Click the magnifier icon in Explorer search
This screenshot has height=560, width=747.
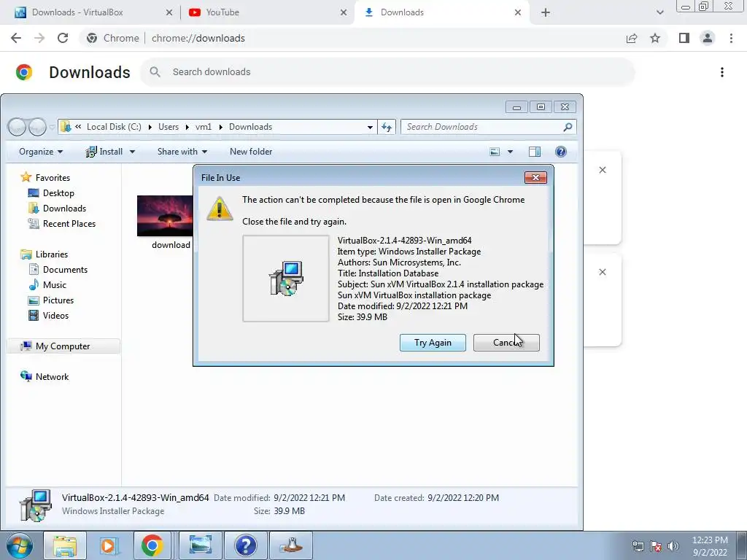click(x=568, y=127)
